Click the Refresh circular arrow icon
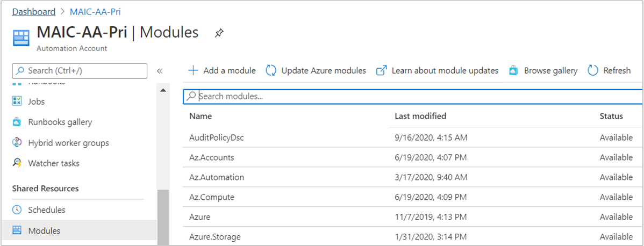 593,70
